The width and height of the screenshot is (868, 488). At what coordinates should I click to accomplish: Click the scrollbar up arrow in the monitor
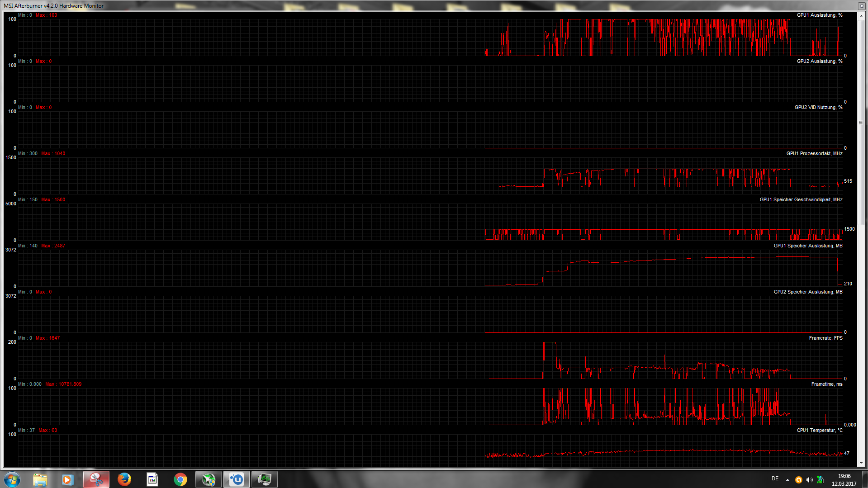(861, 15)
